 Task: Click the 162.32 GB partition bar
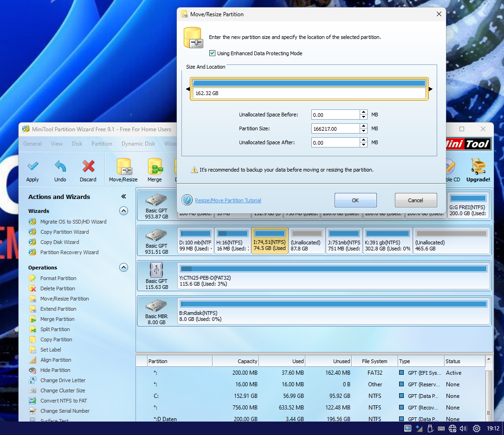[x=309, y=89]
